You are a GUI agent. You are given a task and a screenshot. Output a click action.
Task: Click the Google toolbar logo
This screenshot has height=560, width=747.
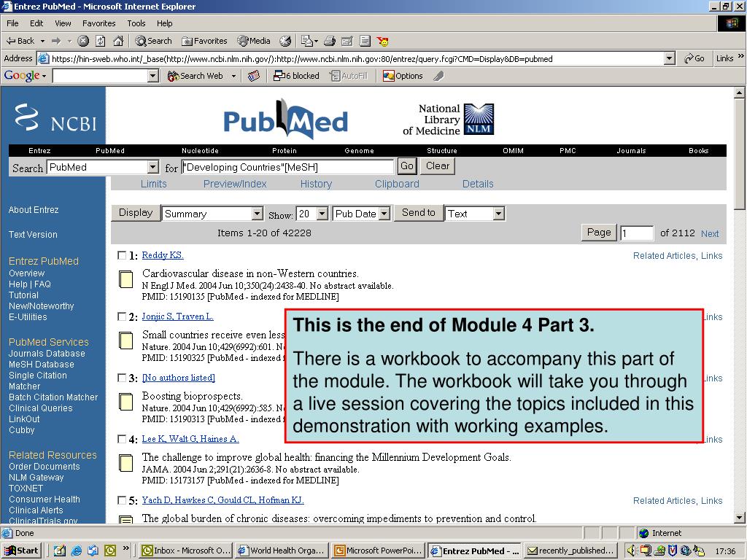click(22, 76)
